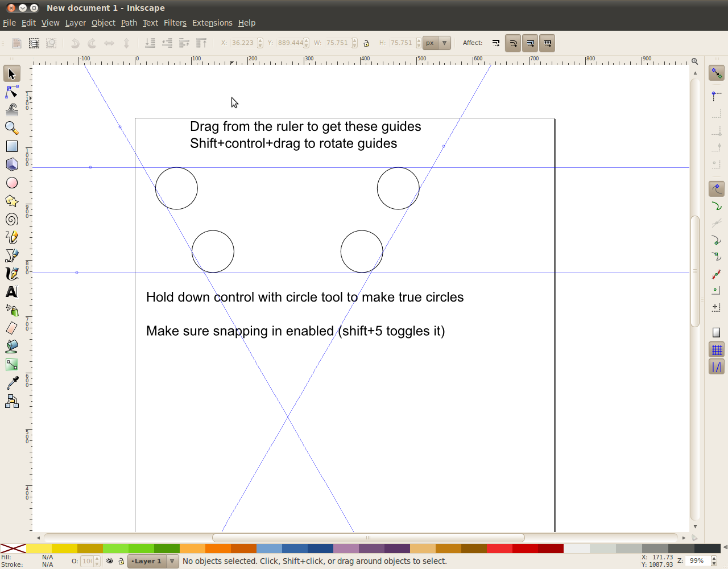Click the Filters menu

175,23
